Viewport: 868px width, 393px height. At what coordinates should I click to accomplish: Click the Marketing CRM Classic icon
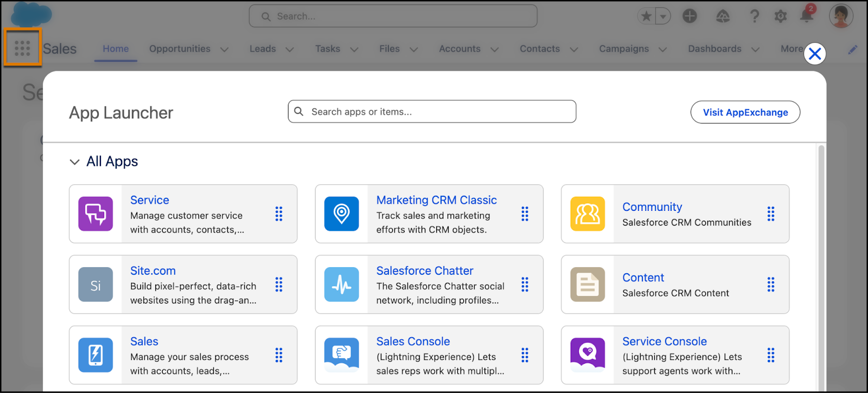coord(341,214)
